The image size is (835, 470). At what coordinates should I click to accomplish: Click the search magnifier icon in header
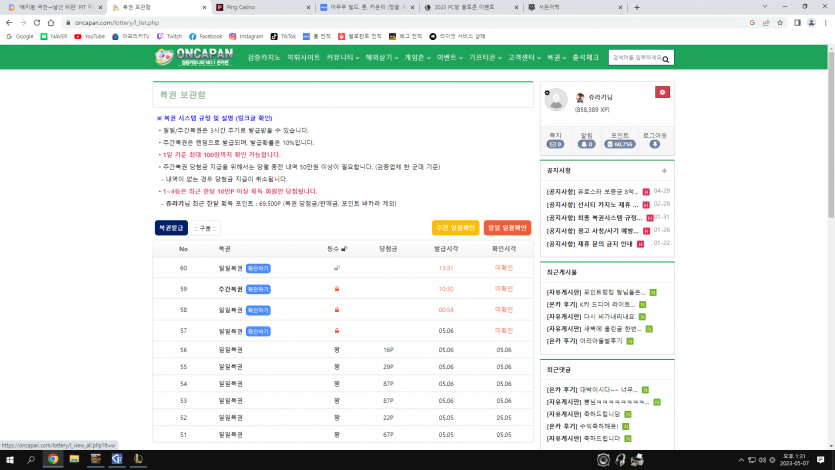666,59
